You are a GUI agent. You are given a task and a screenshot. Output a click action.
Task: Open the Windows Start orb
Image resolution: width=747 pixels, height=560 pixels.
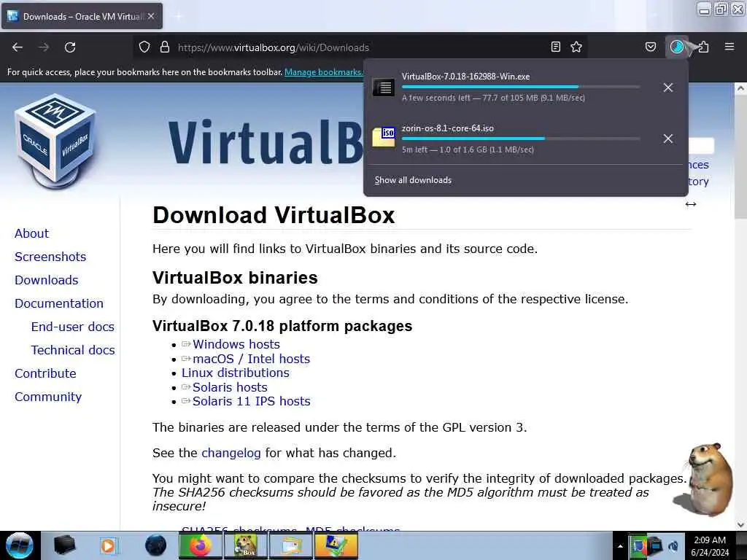pyautogui.click(x=20, y=545)
